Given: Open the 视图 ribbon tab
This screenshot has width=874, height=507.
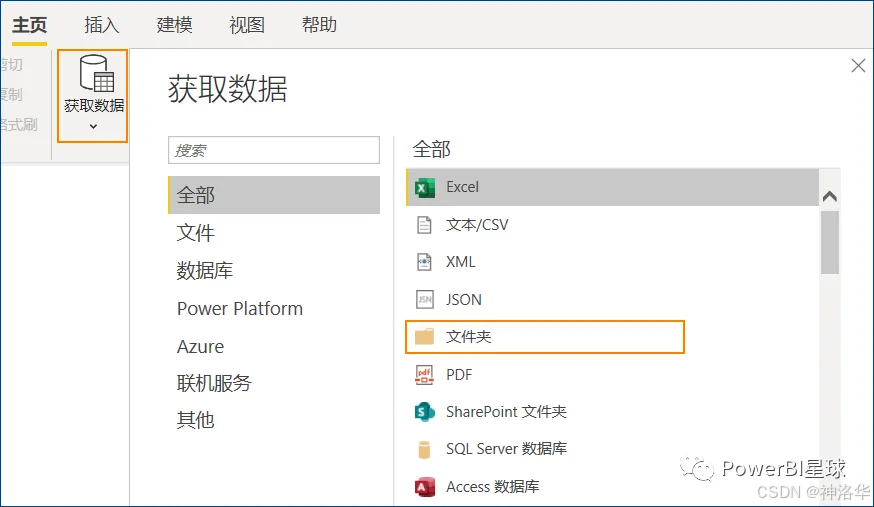Looking at the screenshot, I should point(247,25).
